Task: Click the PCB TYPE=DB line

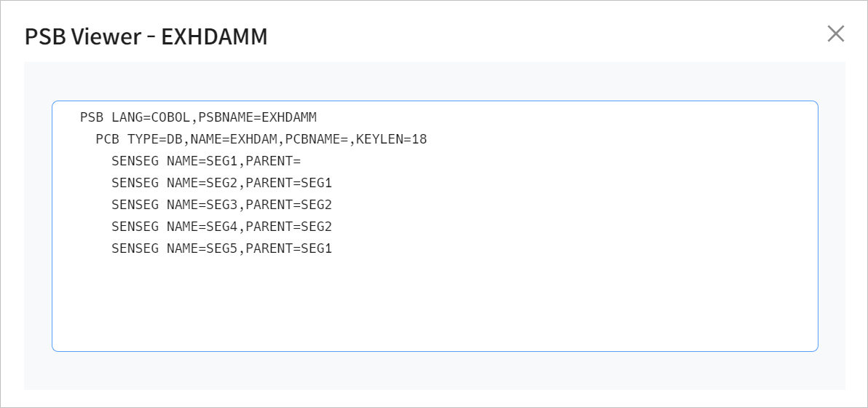Action: point(261,139)
